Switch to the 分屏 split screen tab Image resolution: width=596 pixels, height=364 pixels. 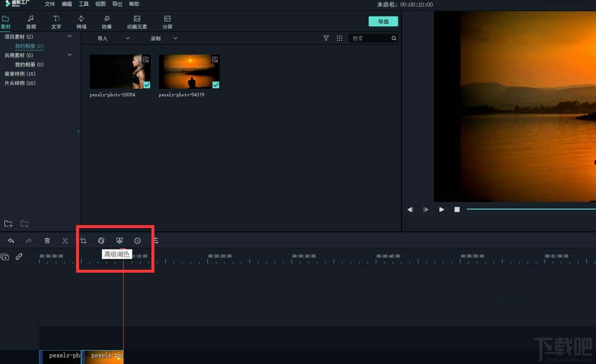(167, 22)
